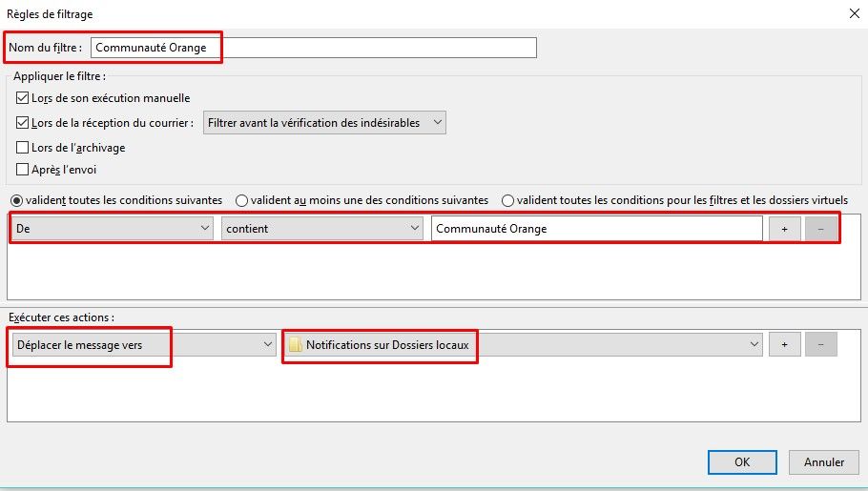Open 'Filtrer avant la vérification des indésirables' dropdown
868x491 pixels.
(x=324, y=123)
